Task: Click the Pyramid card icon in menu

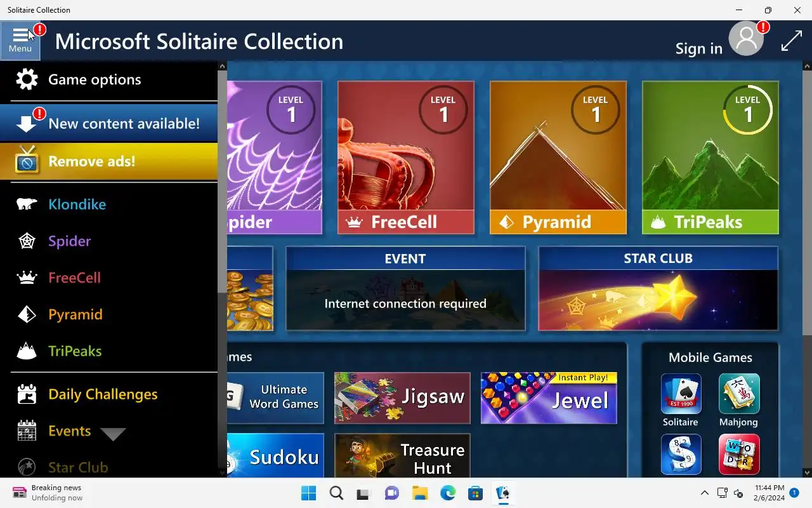Action: [x=27, y=314]
